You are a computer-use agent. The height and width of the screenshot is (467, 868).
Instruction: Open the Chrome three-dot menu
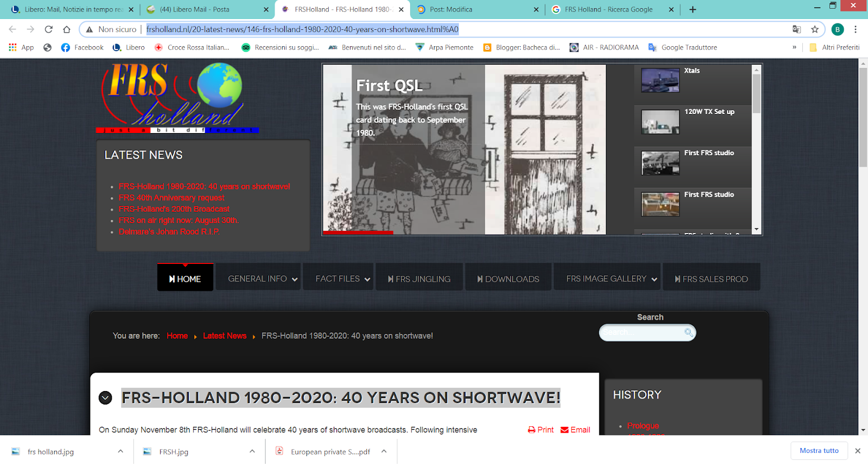coord(856,29)
